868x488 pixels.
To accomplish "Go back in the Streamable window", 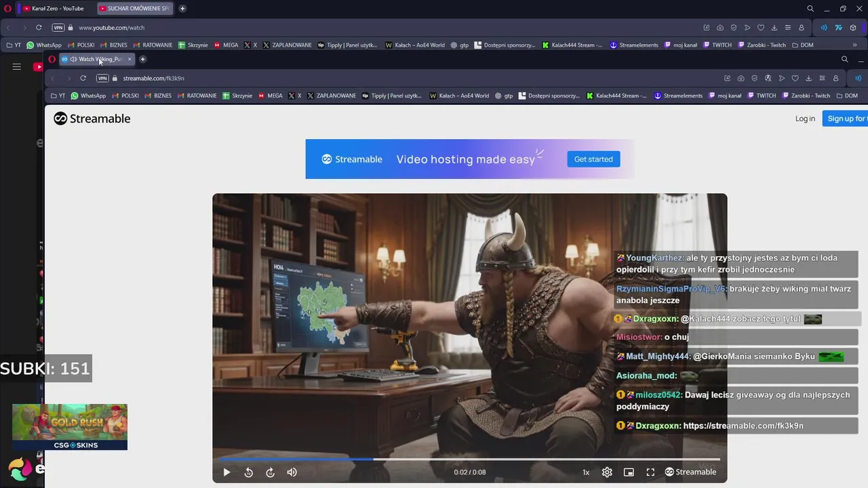I will tap(53, 78).
